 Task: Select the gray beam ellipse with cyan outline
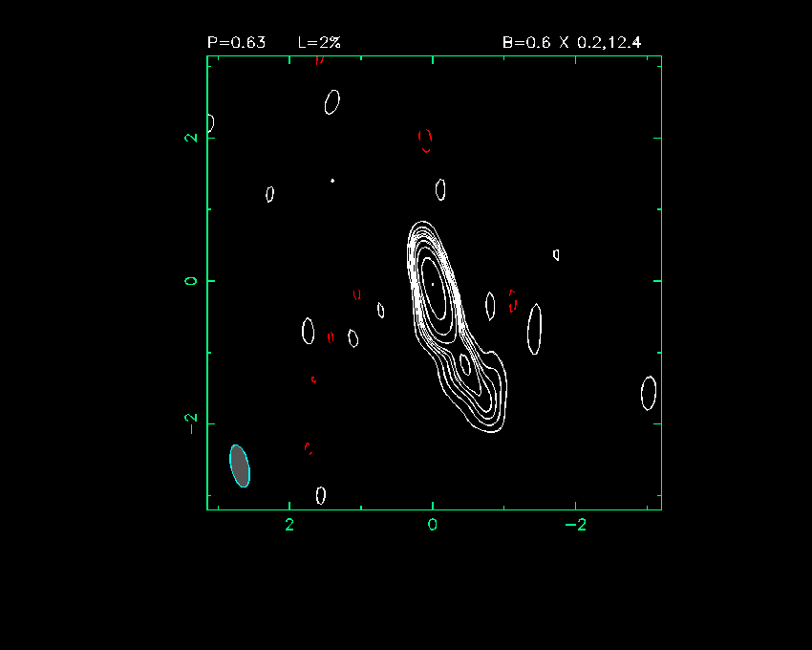tap(240, 466)
